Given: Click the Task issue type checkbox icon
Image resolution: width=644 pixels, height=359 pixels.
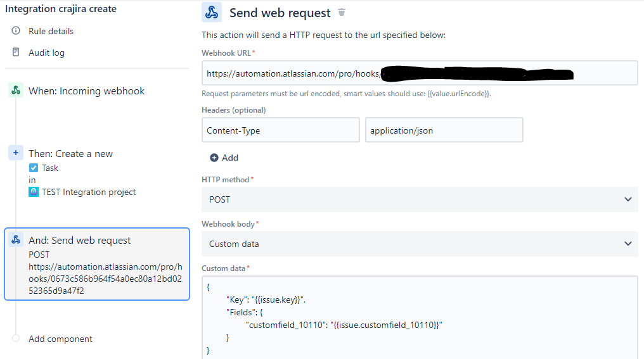Looking at the screenshot, I should [x=33, y=168].
